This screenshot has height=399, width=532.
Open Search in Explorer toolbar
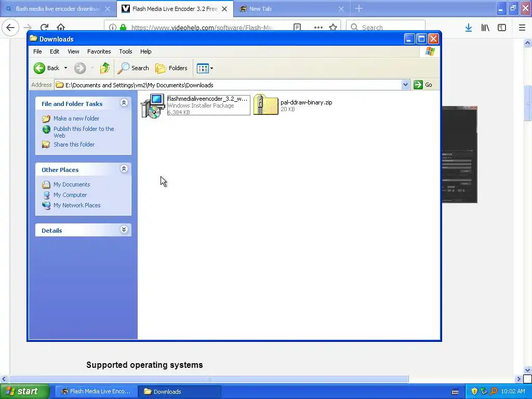point(133,68)
